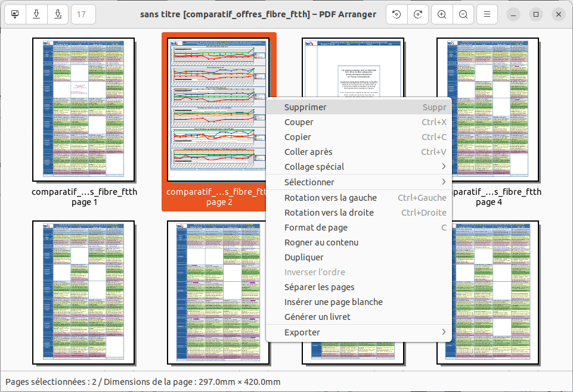Click the 'page 1' caption text
Image resolution: width=573 pixels, height=392 pixels.
(85, 202)
